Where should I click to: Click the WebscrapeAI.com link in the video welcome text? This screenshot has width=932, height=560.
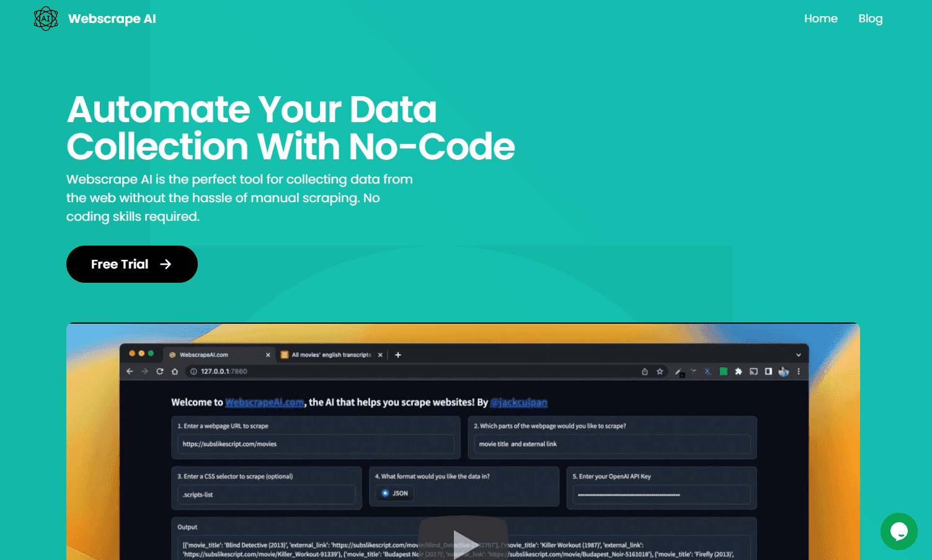[264, 402]
